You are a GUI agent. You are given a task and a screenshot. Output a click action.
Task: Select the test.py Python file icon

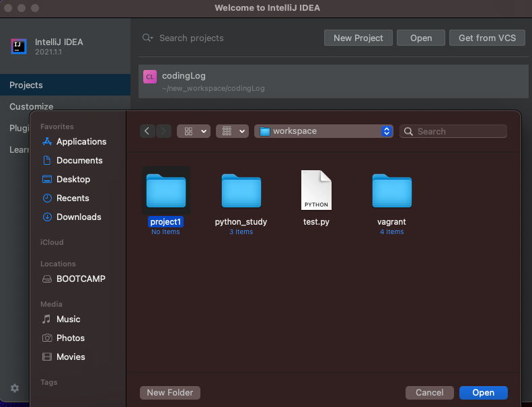click(316, 190)
